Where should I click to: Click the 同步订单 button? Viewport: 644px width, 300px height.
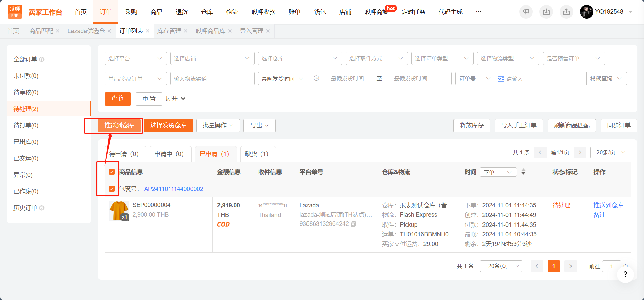(619, 125)
